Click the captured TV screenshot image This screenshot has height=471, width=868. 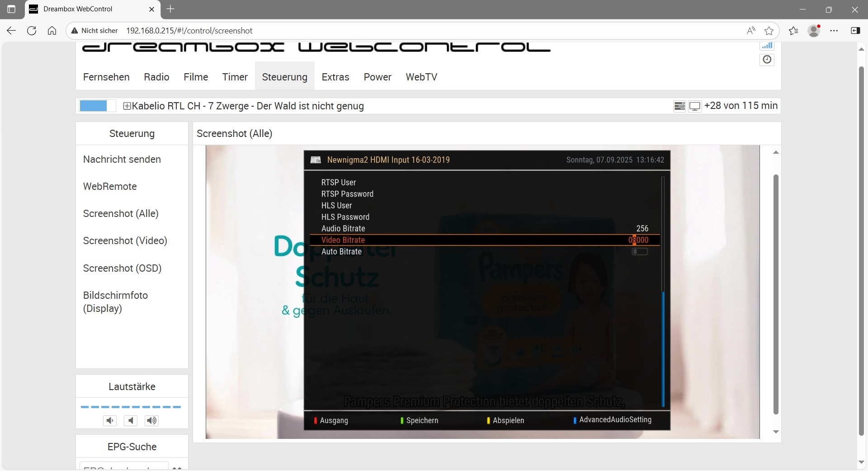[x=482, y=292]
